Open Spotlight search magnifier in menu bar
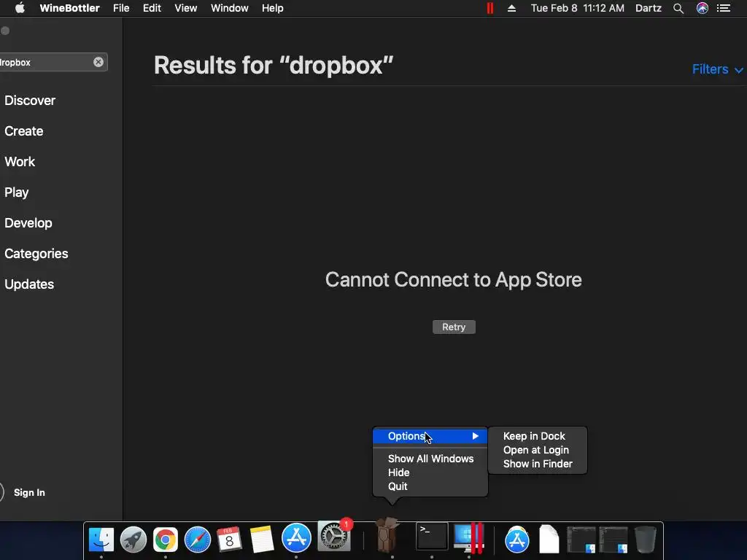The height and width of the screenshot is (560, 747). point(678,8)
